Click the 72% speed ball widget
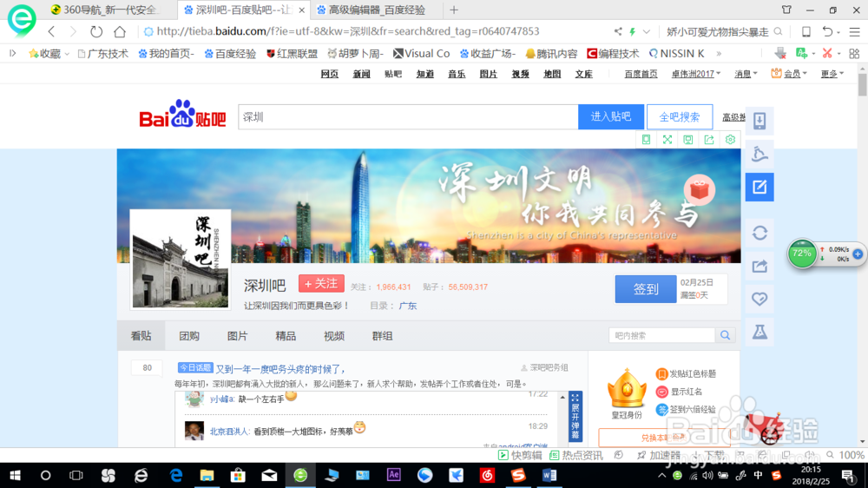 point(801,254)
